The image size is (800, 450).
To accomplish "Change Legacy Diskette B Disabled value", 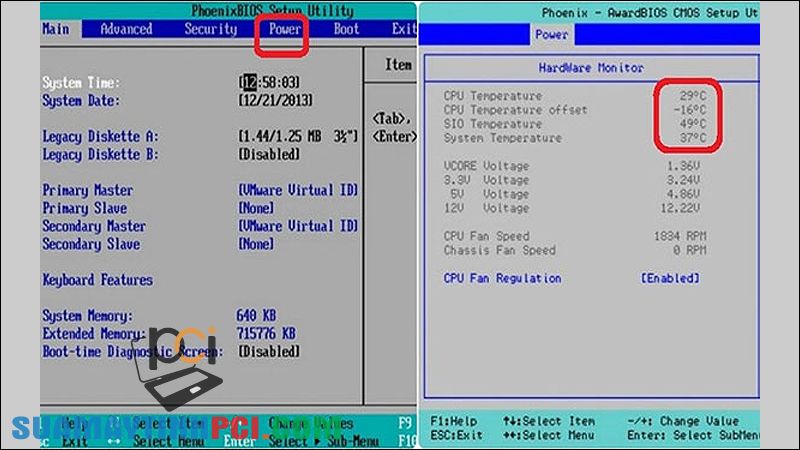I will click(x=269, y=154).
